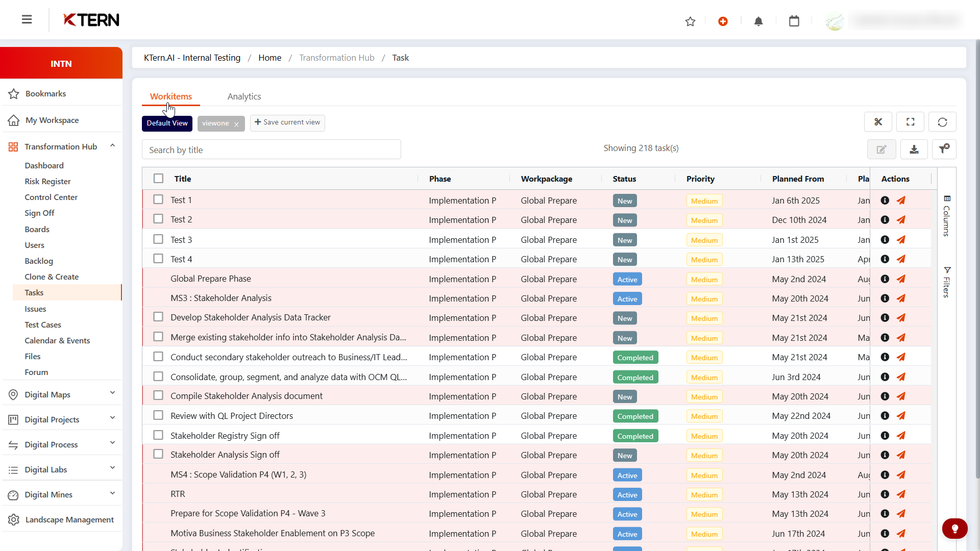Open the Columns side panel
The width and height of the screenshot is (980, 551).
click(946, 216)
